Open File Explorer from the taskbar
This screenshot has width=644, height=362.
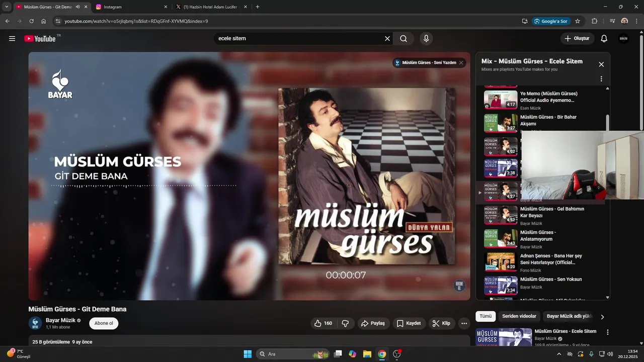point(367,354)
